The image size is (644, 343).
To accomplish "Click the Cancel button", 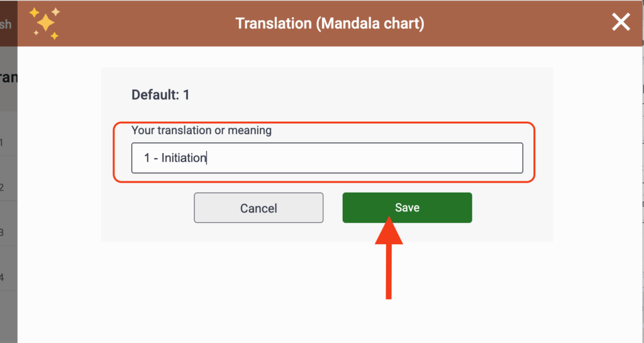I will click(258, 208).
